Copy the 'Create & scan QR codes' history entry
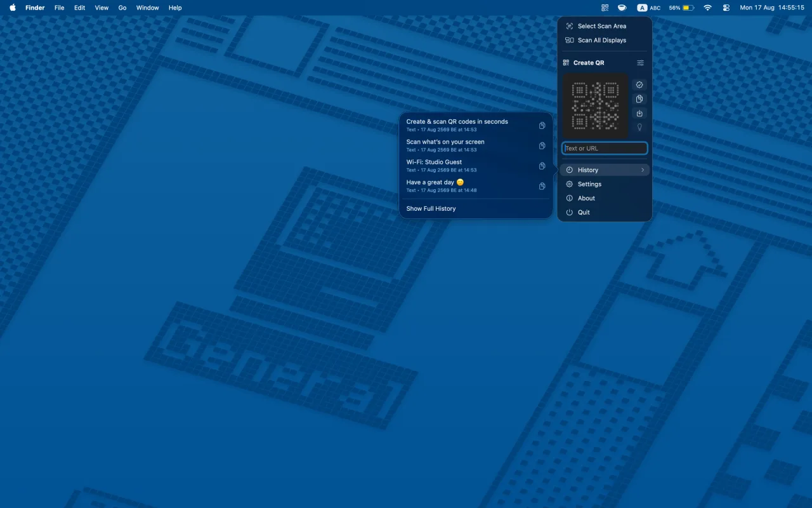The height and width of the screenshot is (508, 812). tap(542, 125)
